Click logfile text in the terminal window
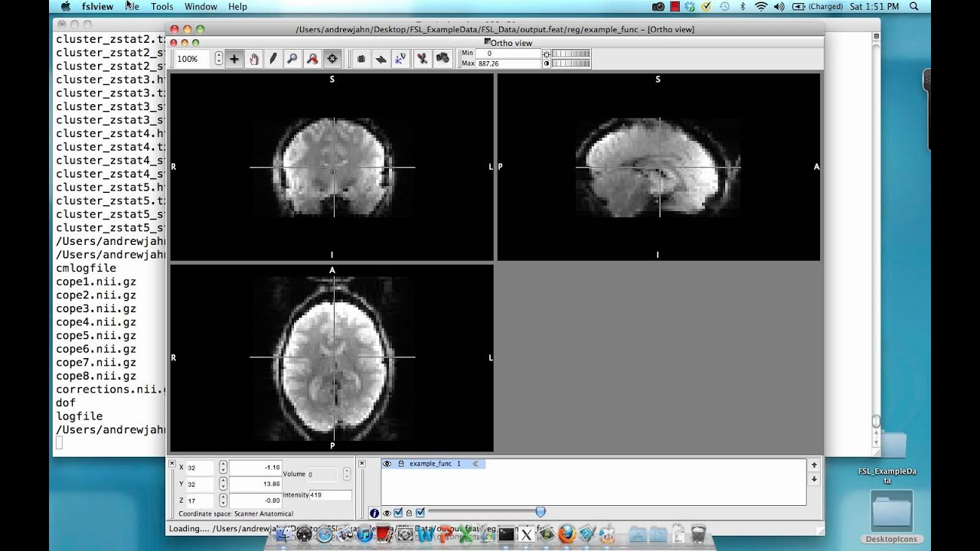980x551 pixels. [79, 416]
